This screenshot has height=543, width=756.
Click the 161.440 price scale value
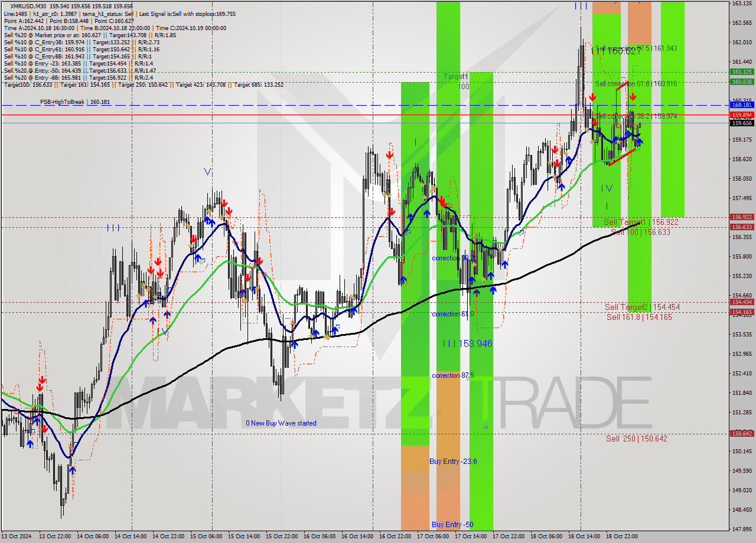click(x=742, y=62)
